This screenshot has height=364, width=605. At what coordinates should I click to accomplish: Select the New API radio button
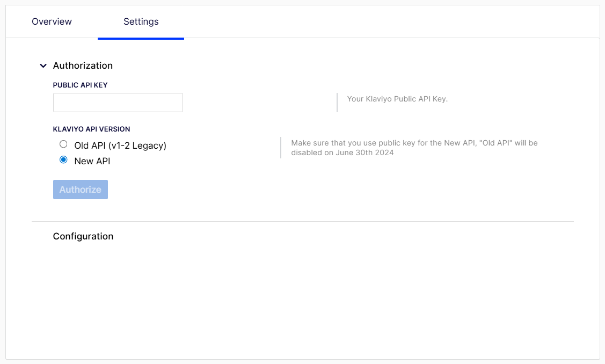tap(63, 160)
